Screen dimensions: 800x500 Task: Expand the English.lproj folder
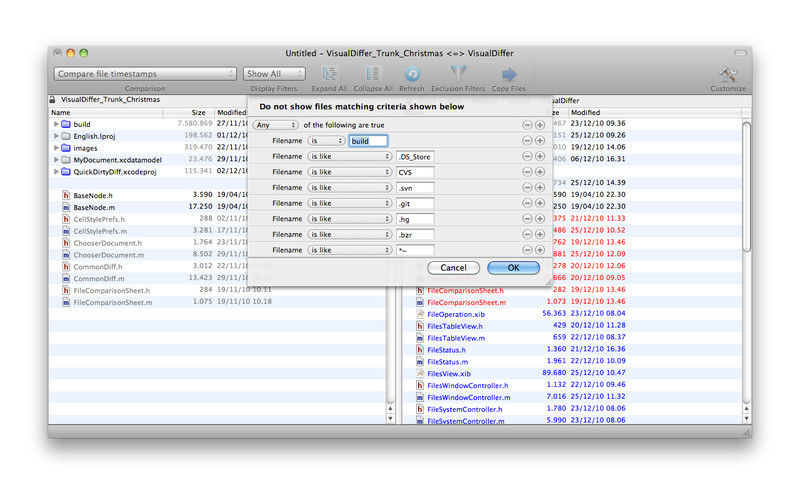click(x=56, y=136)
